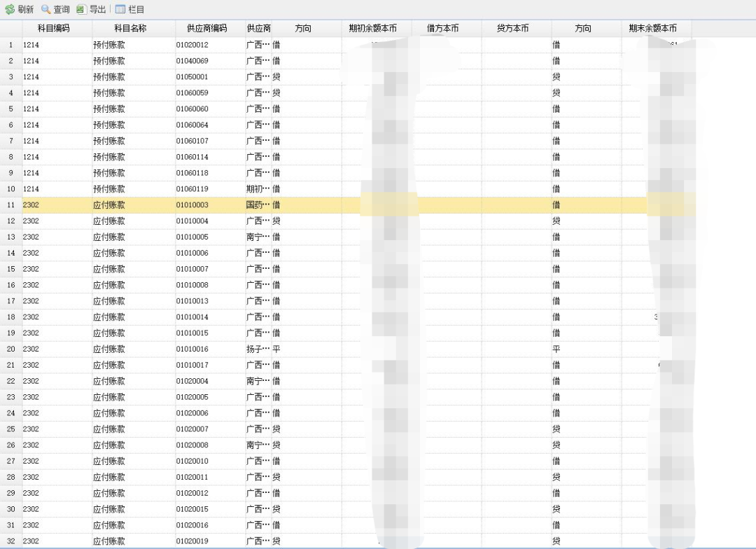This screenshot has width=756, height=549.
Task: Click the 南宁… supplier cell in row 22
Action: (x=258, y=381)
